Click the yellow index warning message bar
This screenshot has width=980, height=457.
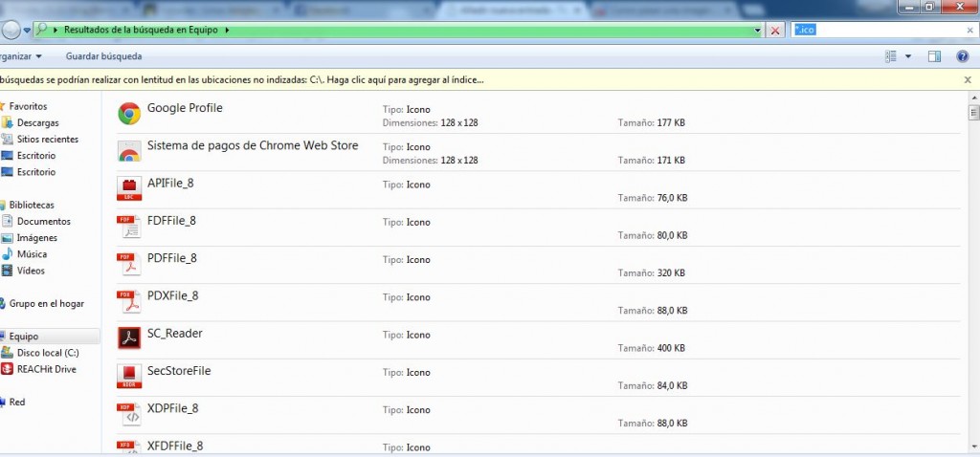tap(287, 80)
